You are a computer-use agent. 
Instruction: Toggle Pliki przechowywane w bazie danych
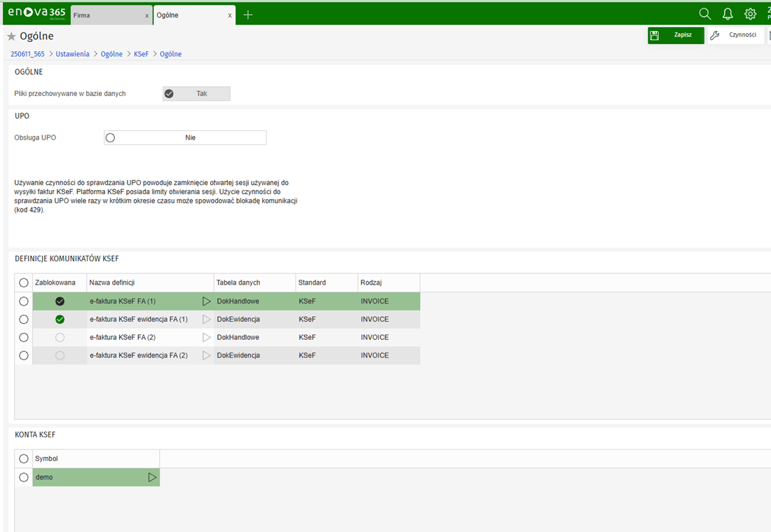coord(196,94)
